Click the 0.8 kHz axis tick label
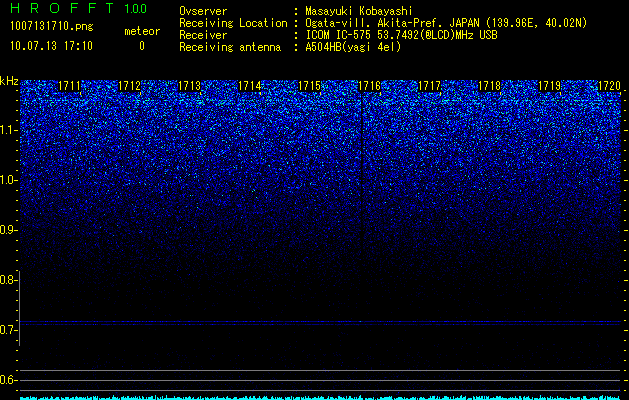Image resolution: width=629 pixels, height=400 pixels. (8, 280)
